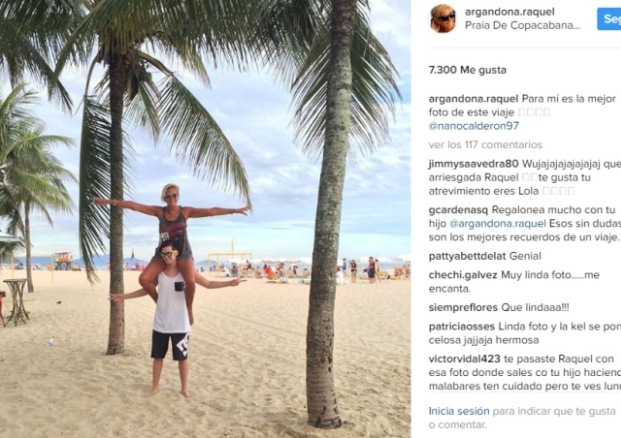Open jimmysaavedra80 commenter profile

(x=473, y=164)
